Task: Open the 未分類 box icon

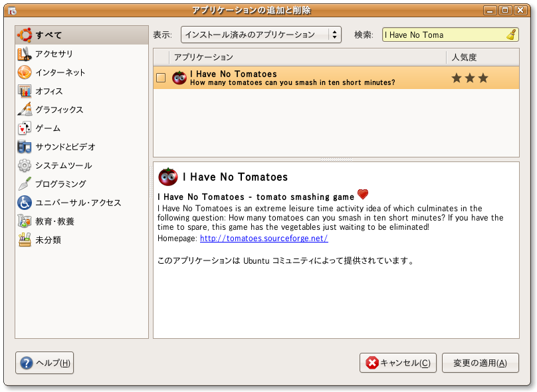Action: coord(25,240)
